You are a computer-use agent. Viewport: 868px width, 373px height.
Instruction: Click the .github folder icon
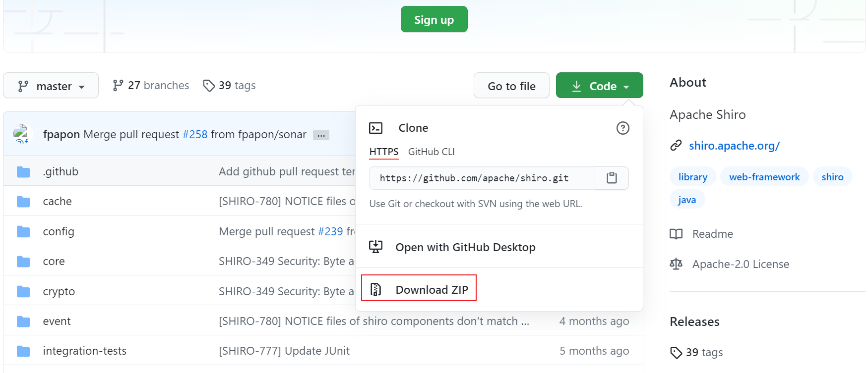click(23, 172)
